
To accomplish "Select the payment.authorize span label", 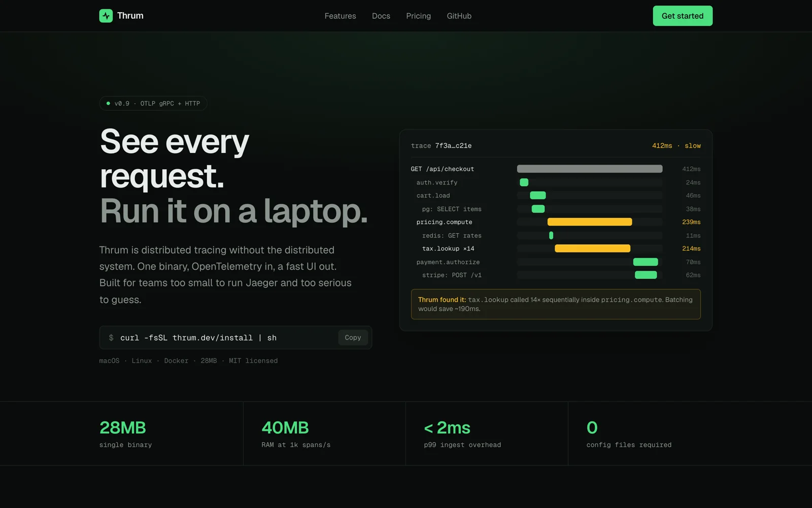I will [448, 262].
